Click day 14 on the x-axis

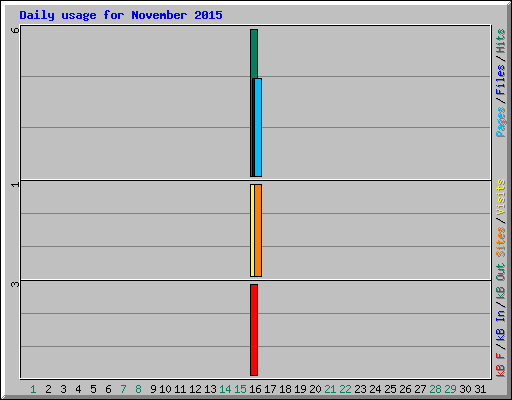click(x=225, y=389)
